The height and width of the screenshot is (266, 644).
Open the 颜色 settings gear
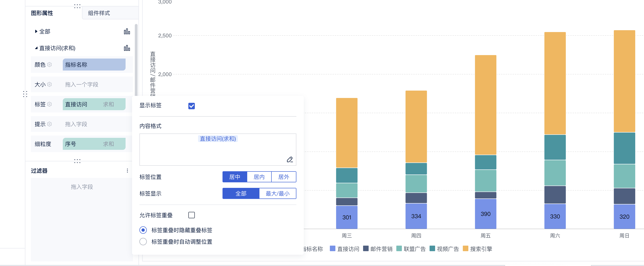click(x=49, y=65)
